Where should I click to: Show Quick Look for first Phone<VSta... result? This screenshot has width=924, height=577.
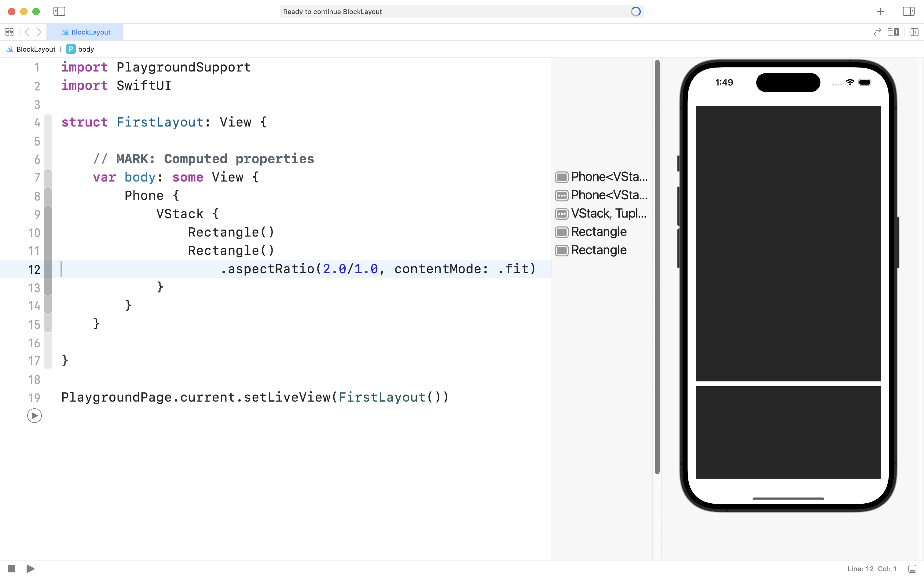tap(562, 177)
